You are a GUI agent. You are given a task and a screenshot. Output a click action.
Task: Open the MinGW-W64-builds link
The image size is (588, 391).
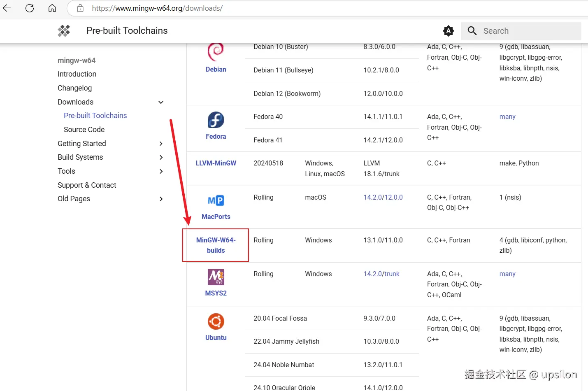pos(216,245)
